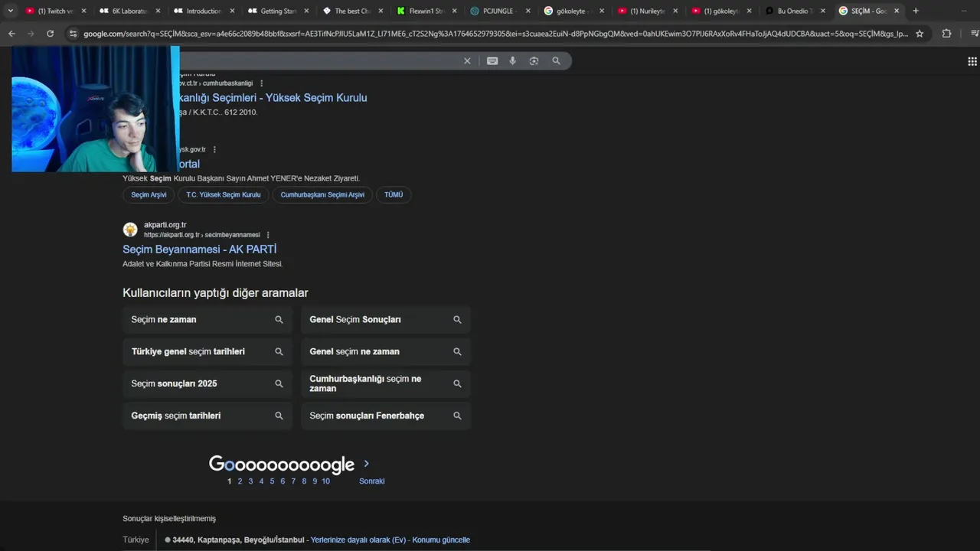Viewport: 980px width, 551px height.
Task: Click the next-page chevron beside Google logo
Action: click(x=367, y=464)
